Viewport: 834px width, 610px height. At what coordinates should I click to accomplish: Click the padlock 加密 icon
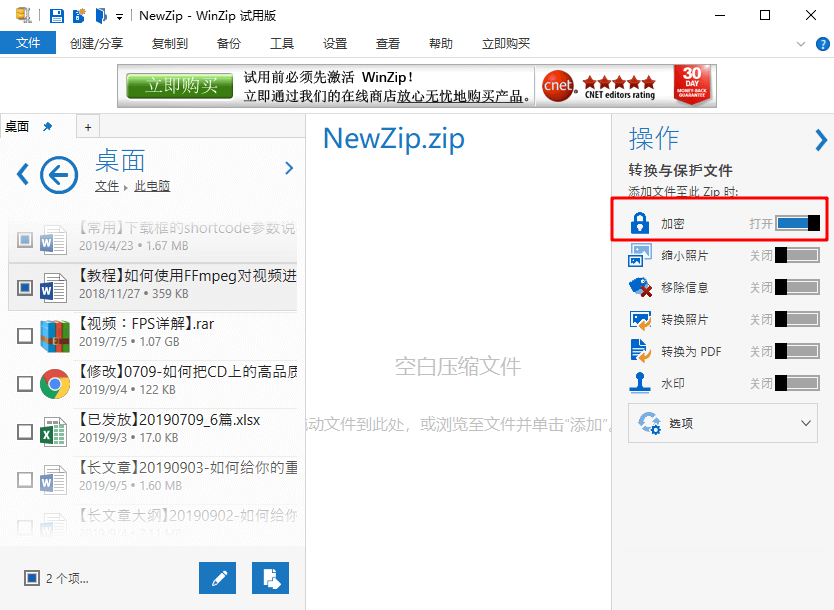pos(640,223)
